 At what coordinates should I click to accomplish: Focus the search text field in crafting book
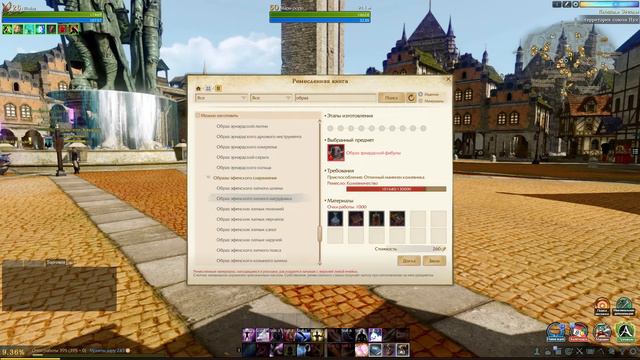click(335, 98)
